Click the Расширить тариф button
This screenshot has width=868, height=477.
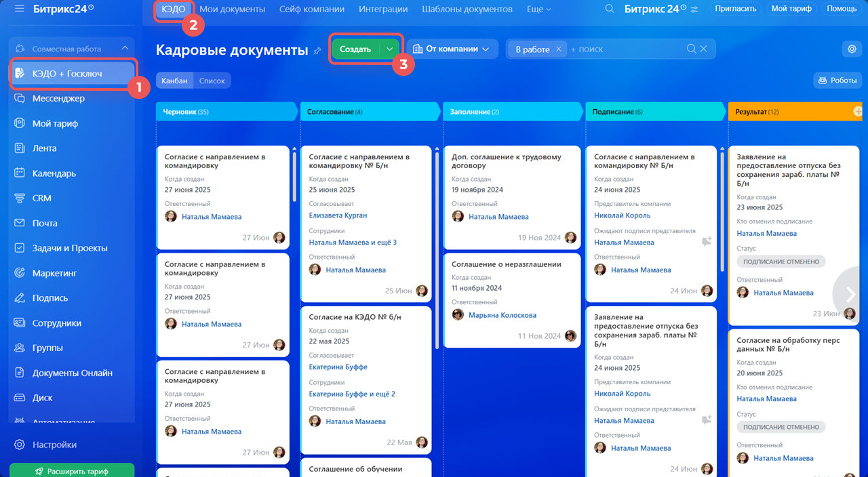coord(72,471)
